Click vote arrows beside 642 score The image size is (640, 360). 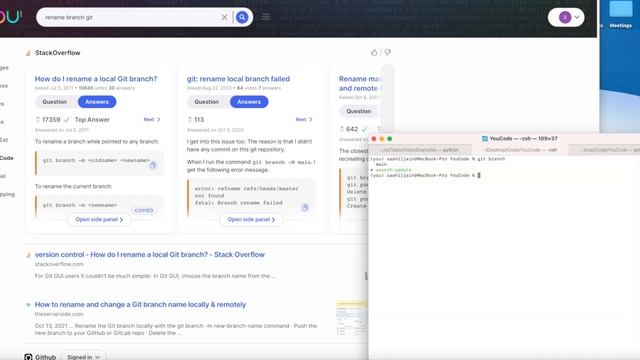(x=342, y=129)
